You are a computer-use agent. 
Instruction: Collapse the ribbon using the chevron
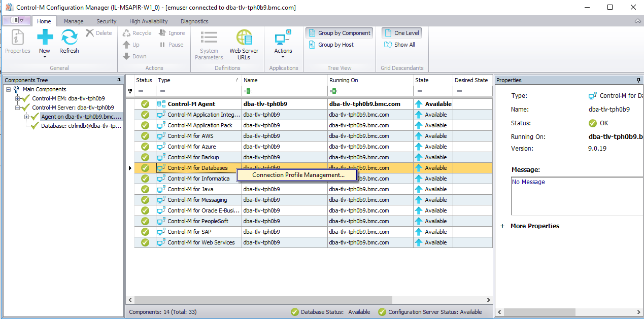(x=637, y=21)
